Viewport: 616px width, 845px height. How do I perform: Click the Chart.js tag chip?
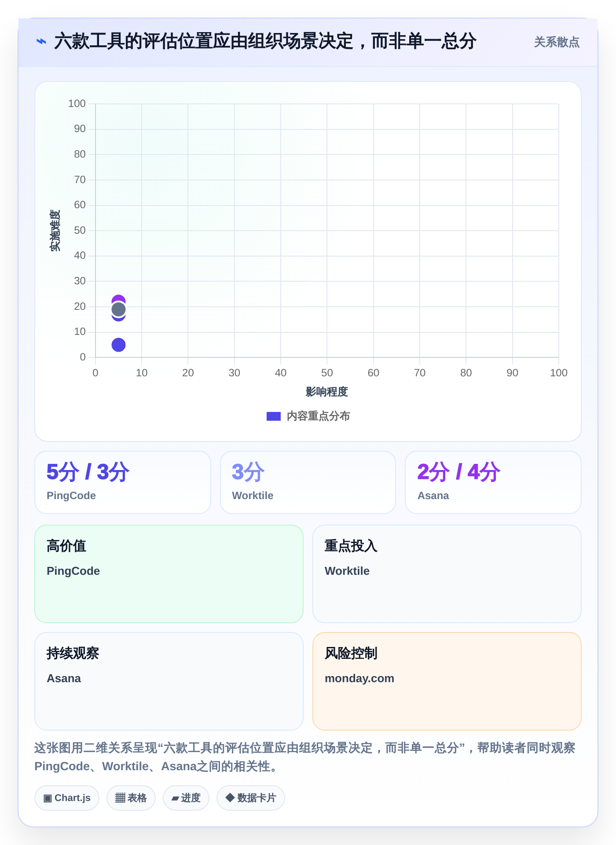[67, 798]
